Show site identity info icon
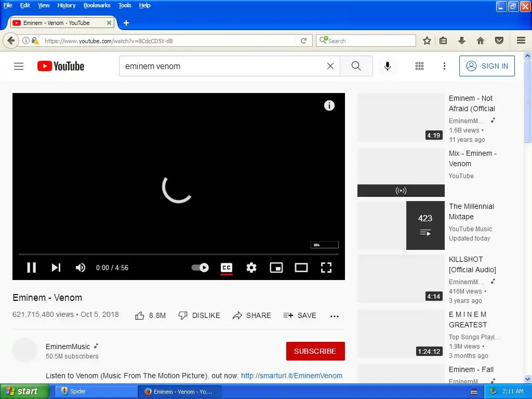 [x=25, y=41]
